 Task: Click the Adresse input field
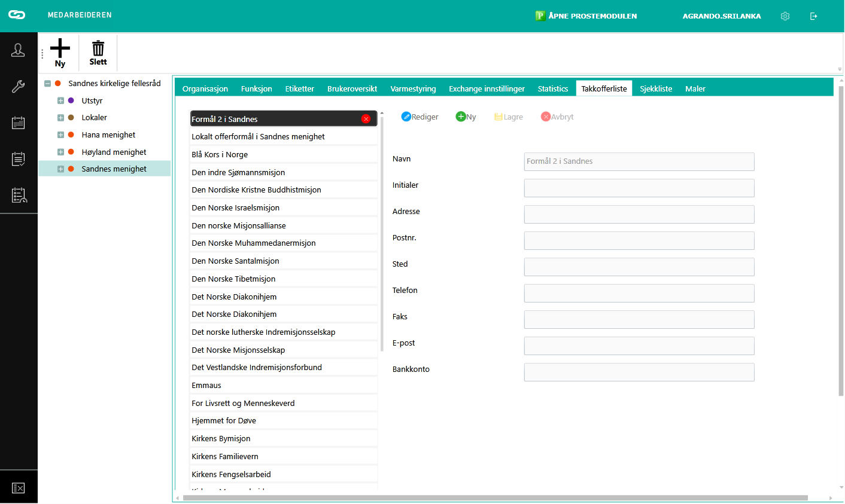(x=639, y=214)
